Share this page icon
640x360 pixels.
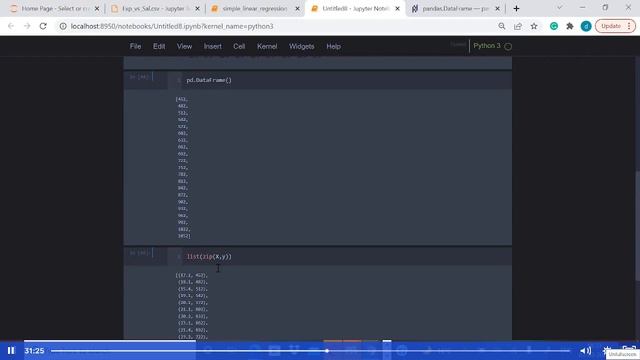pyautogui.click(x=518, y=26)
